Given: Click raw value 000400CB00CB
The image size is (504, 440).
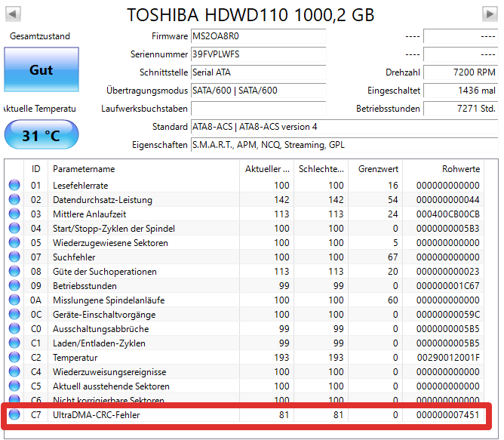Looking at the screenshot, I should pyautogui.click(x=447, y=214).
